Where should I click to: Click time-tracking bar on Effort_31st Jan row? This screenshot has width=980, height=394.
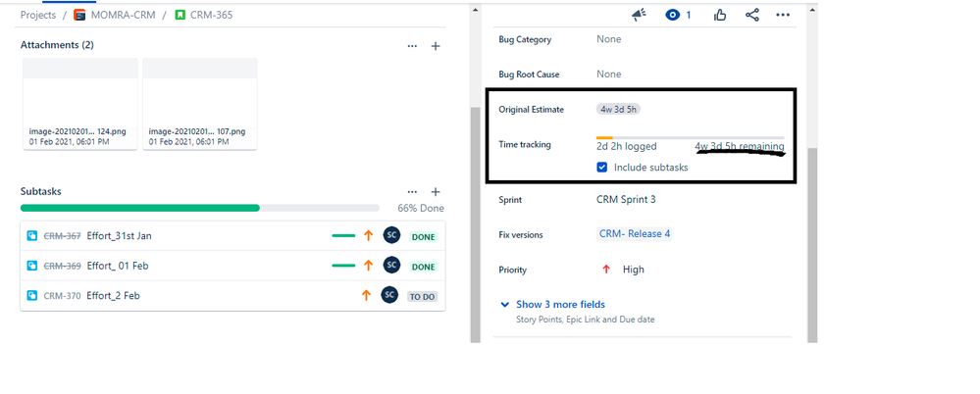click(343, 235)
